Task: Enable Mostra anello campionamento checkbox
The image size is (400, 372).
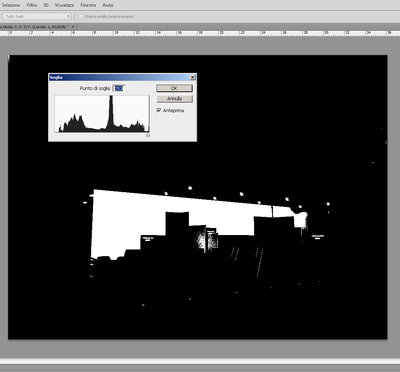Action: coord(81,16)
